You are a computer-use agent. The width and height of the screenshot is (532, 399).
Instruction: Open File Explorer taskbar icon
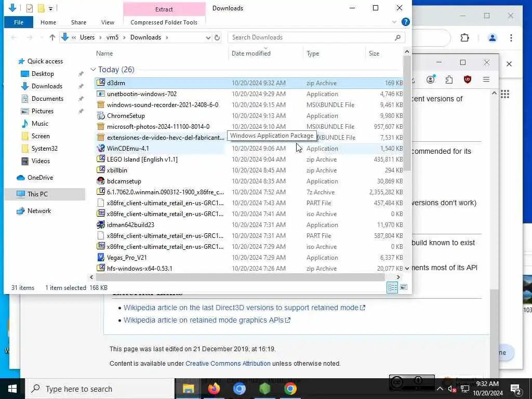coord(188,389)
